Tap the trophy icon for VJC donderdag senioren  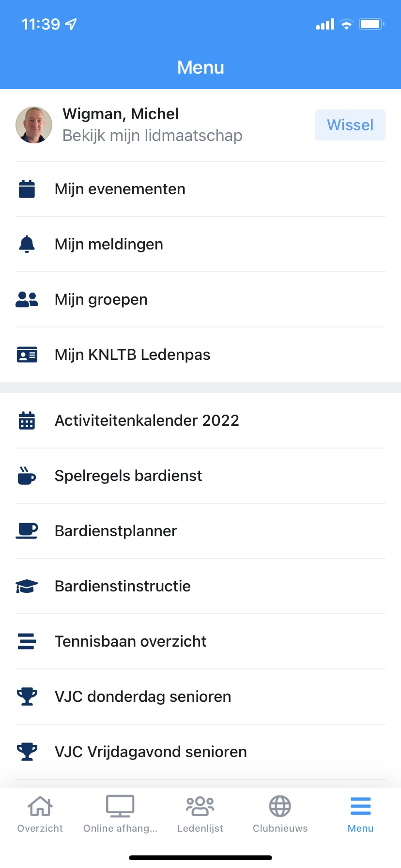(x=27, y=697)
